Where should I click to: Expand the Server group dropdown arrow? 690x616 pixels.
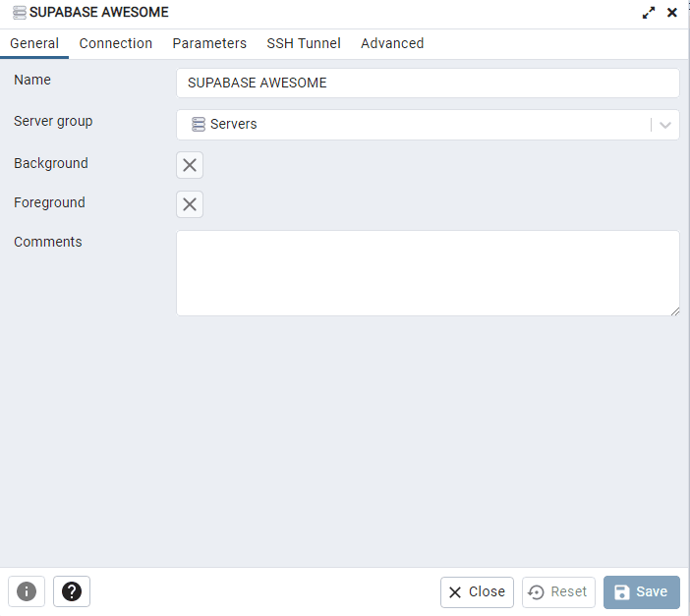pyautogui.click(x=665, y=125)
